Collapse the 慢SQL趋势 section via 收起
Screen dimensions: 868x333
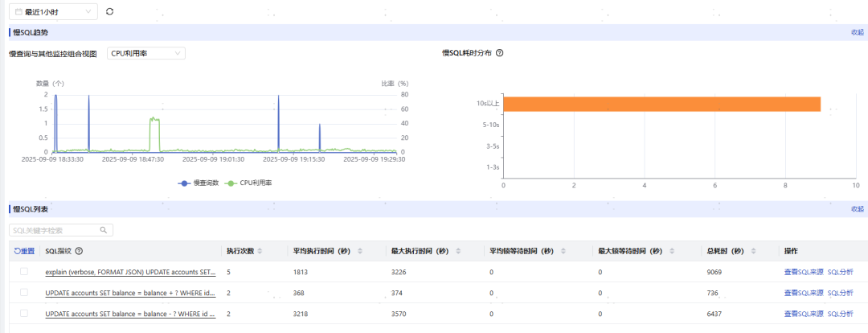click(857, 32)
